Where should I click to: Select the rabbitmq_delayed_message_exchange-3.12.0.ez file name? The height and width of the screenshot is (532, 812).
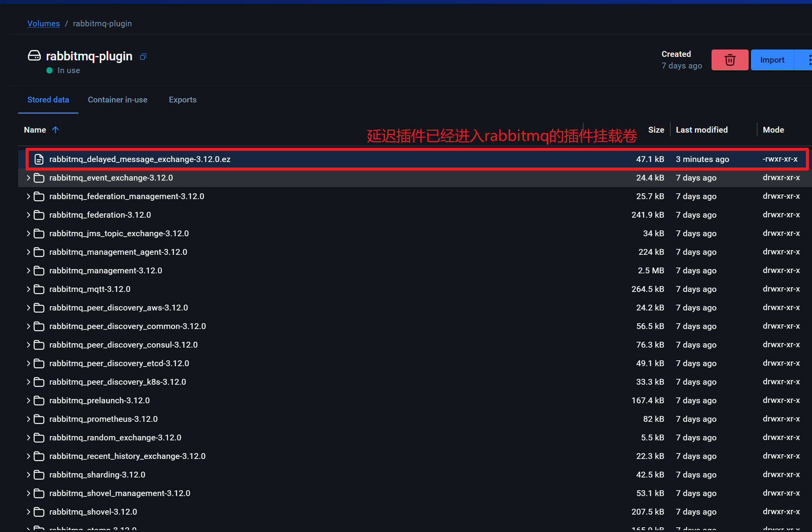(x=140, y=159)
